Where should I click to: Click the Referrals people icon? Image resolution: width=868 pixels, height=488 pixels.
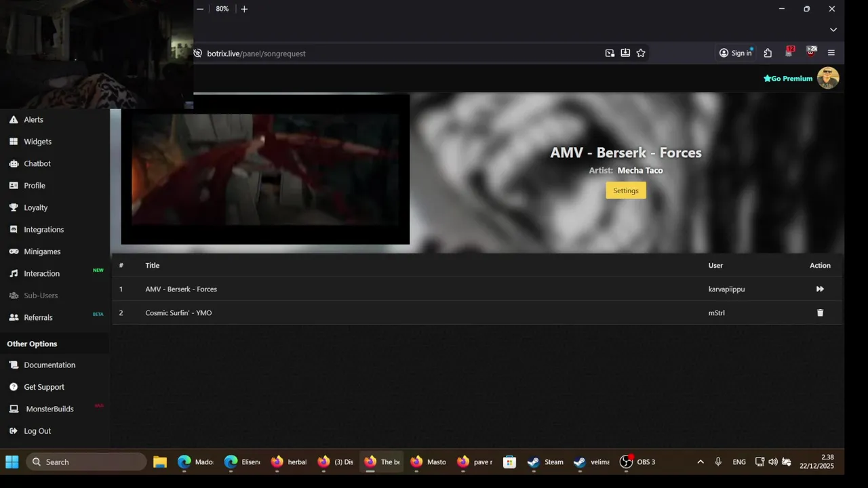click(14, 317)
